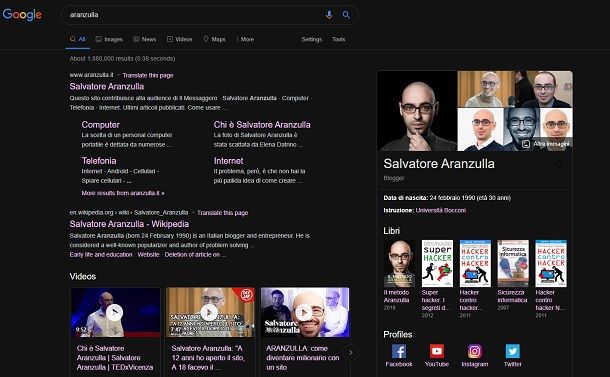The width and height of the screenshot is (610, 377).
Task: Open Hacker contro hacker N... book
Action: [x=551, y=263]
